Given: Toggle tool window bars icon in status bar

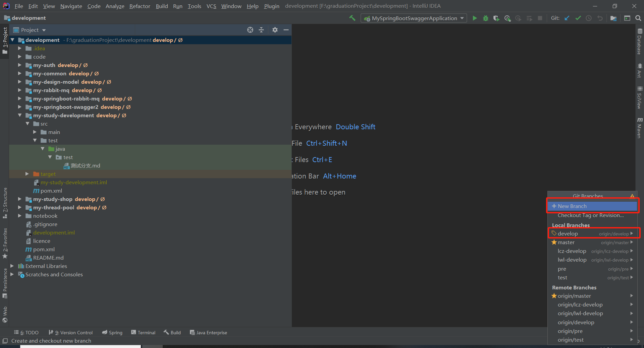Looking at the screenshot, I should click(5, 341).
